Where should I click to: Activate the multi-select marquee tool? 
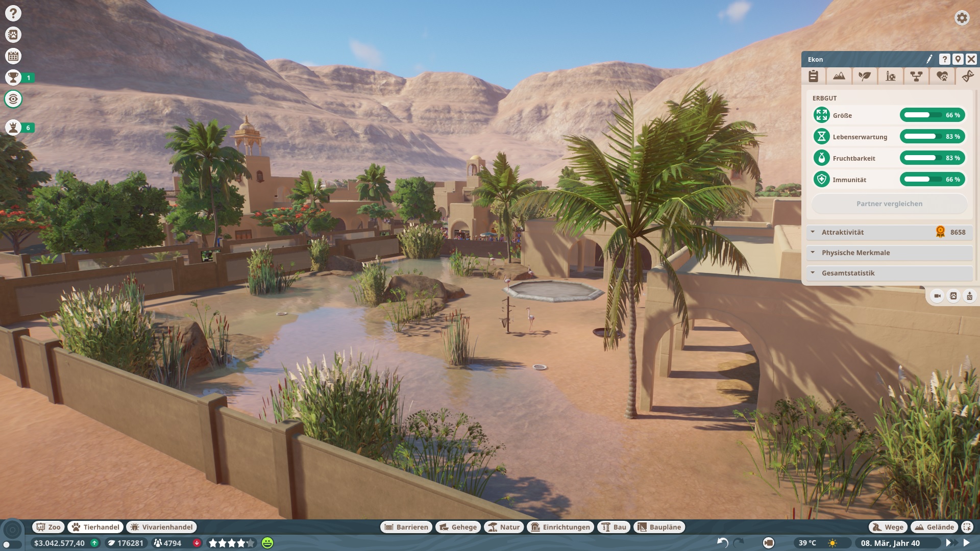coord(967,527)
